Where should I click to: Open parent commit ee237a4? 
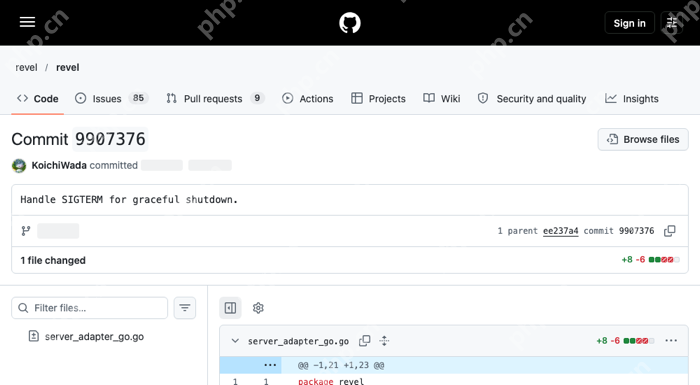560,231
